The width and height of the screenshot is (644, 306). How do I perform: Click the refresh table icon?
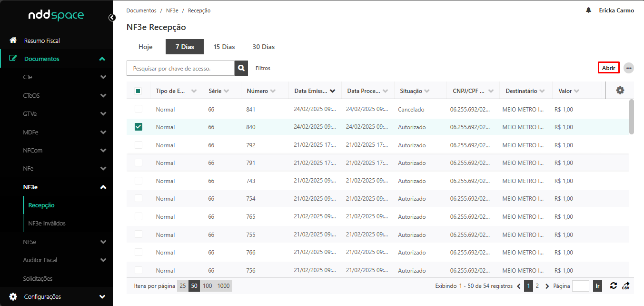pos(614,286)
